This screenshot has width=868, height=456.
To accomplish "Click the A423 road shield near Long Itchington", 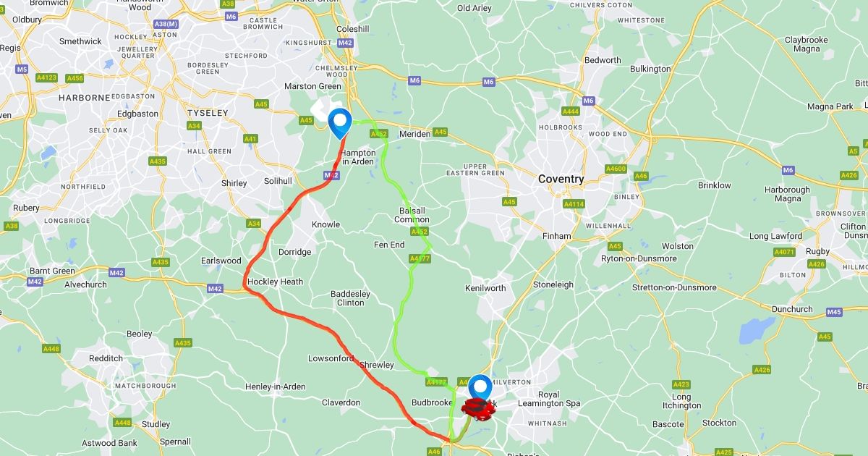I will coord(681,384).
